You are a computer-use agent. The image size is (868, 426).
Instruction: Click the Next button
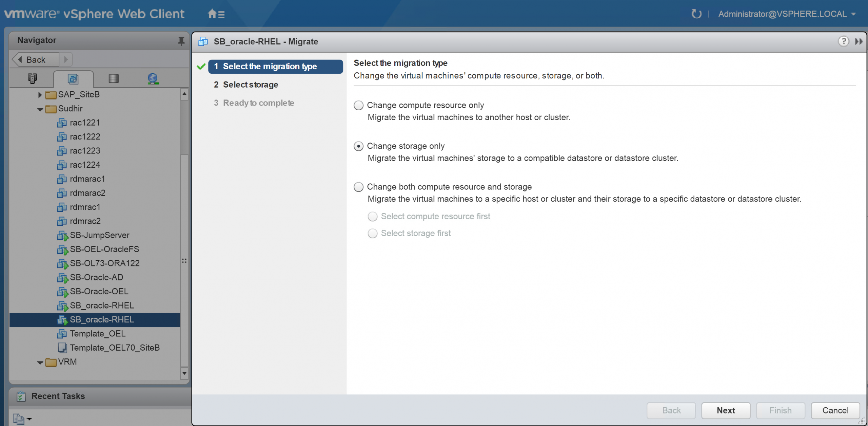[x=726, y=410]
